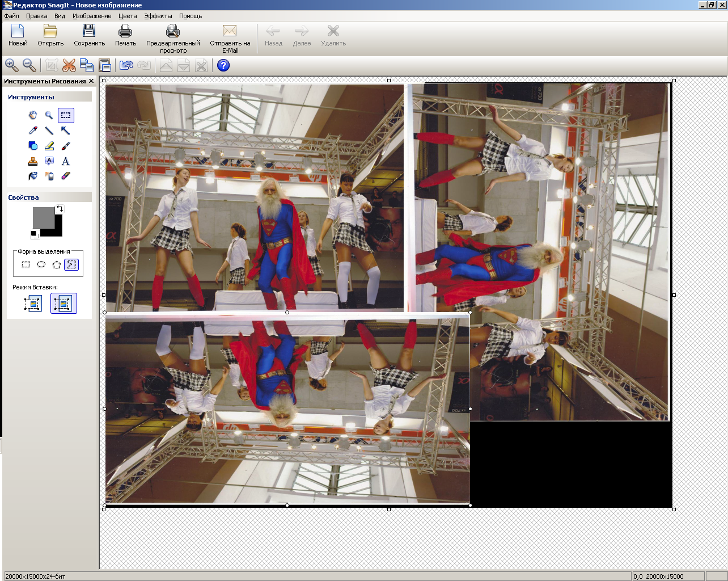
Task: Click the Удалить button
Action: point(333,36)
